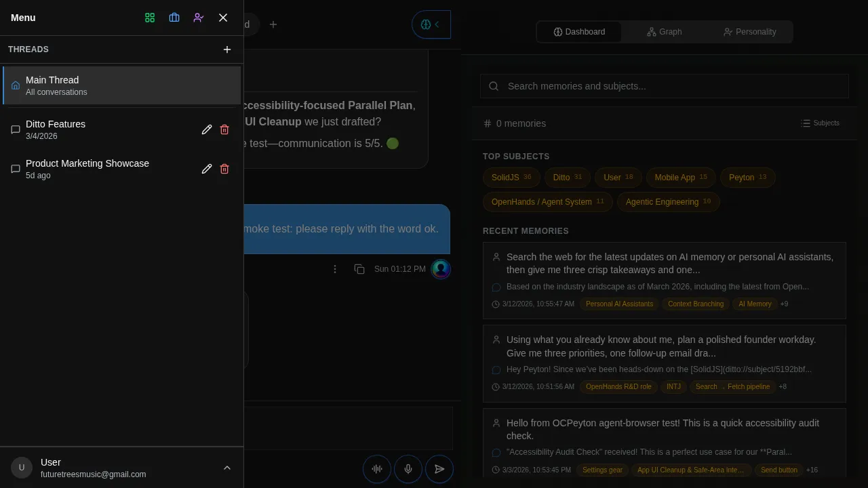Click the copy message icon
Viewport: 868px width, 488px height.
coord(359,269)
